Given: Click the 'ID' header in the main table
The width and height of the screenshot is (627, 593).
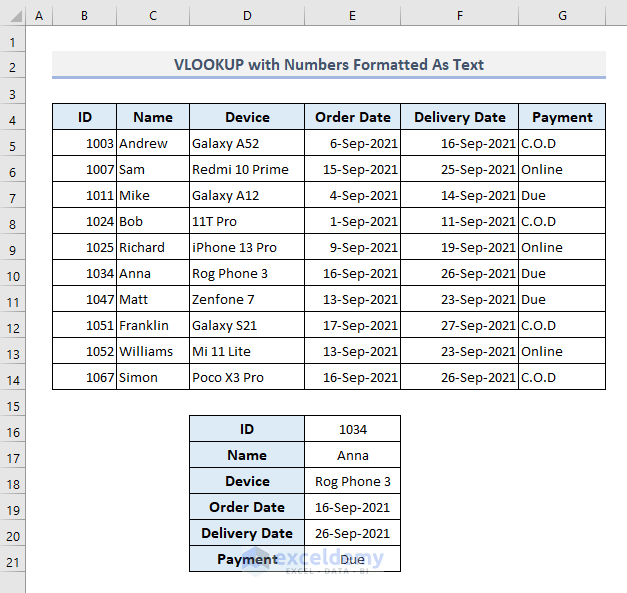Looking at the screenshot, I should [84, 117].
